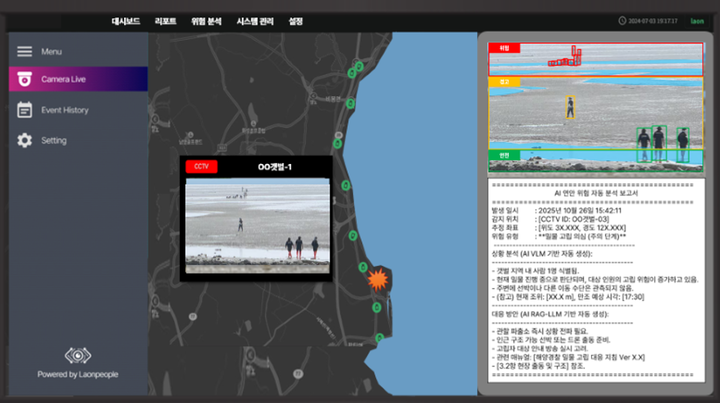
Task: Click the orange alert burst marker on map
Action: (378, 279)
